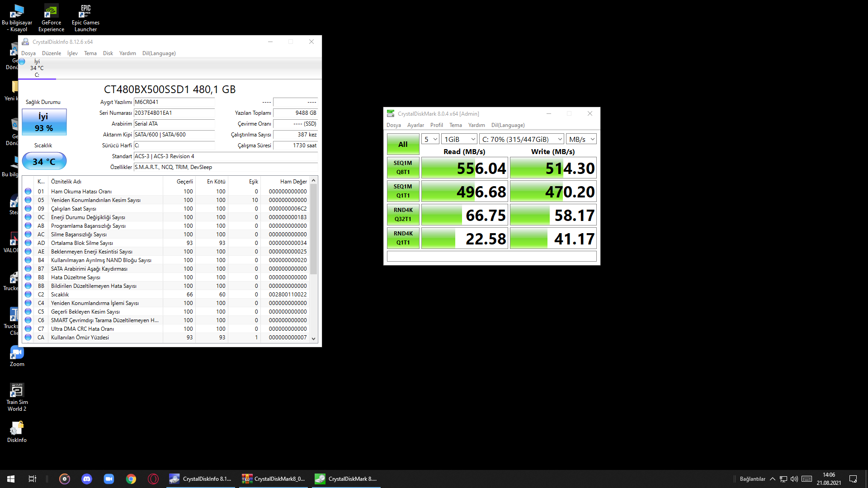Image resolution: width=868 pixels, height=488 pixels.
Task: Click the Discord icon in the taskbar
Action: [87, 479]
